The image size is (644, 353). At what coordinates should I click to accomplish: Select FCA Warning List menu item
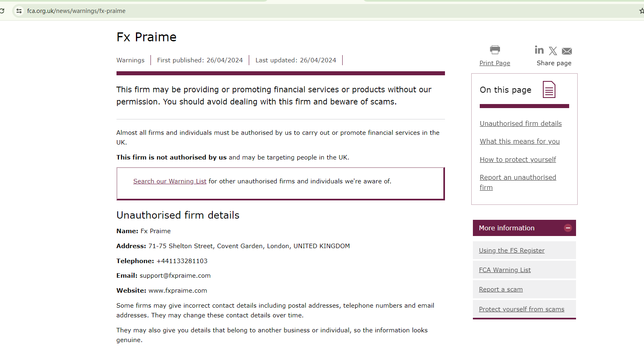pyautogui.click(x=505, y=270)
